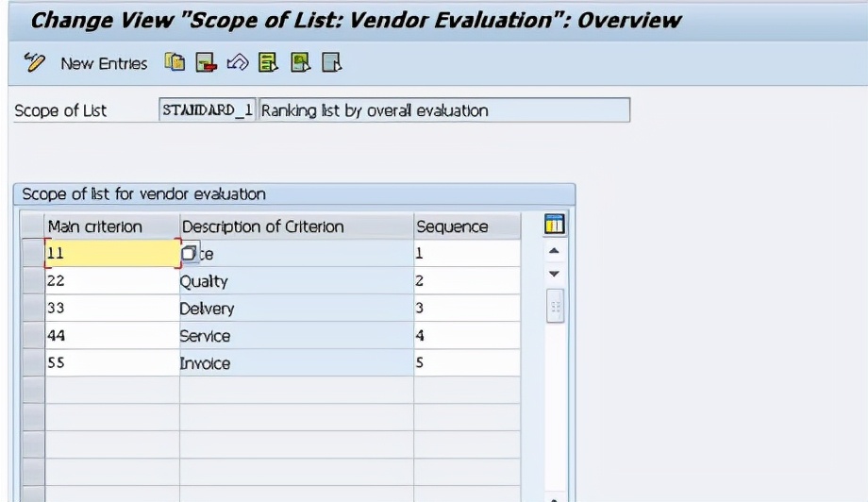868x502 pixels.
Task: Open the table column settings icon
Action: 554,225
